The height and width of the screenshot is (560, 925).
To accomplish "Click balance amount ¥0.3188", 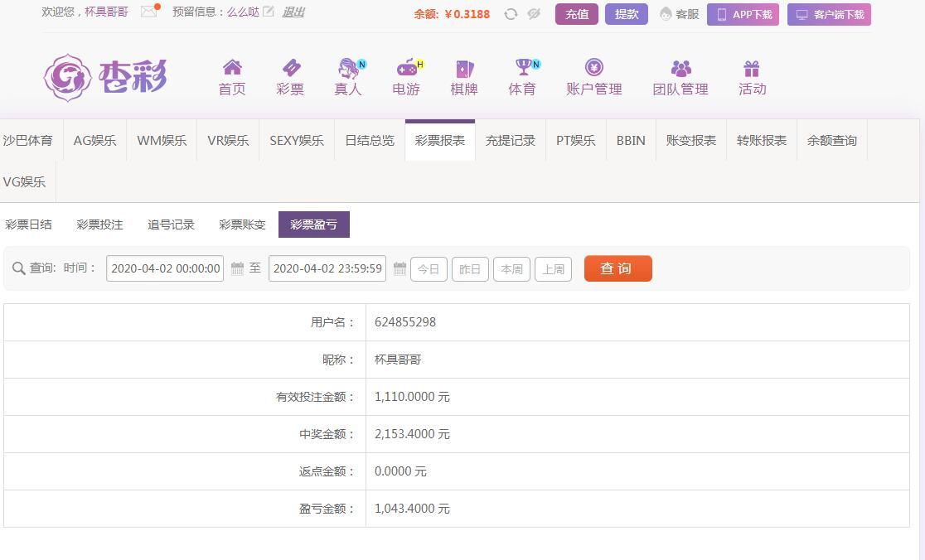I will (467, 14).
